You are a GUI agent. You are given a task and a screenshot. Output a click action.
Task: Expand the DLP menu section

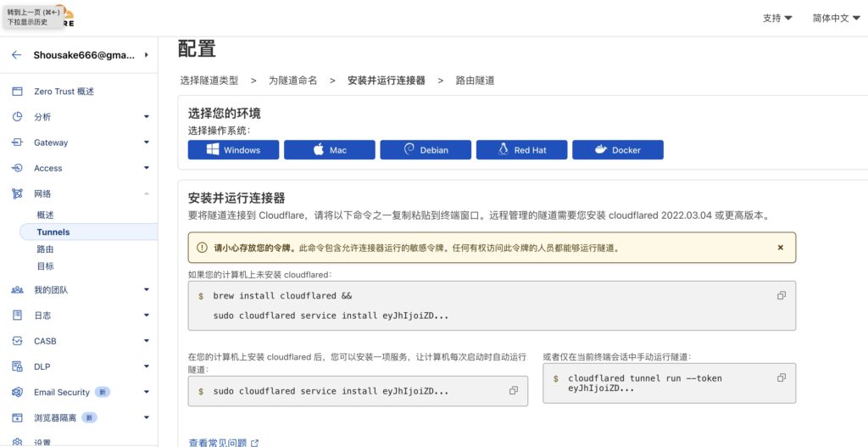click(146, 366)
